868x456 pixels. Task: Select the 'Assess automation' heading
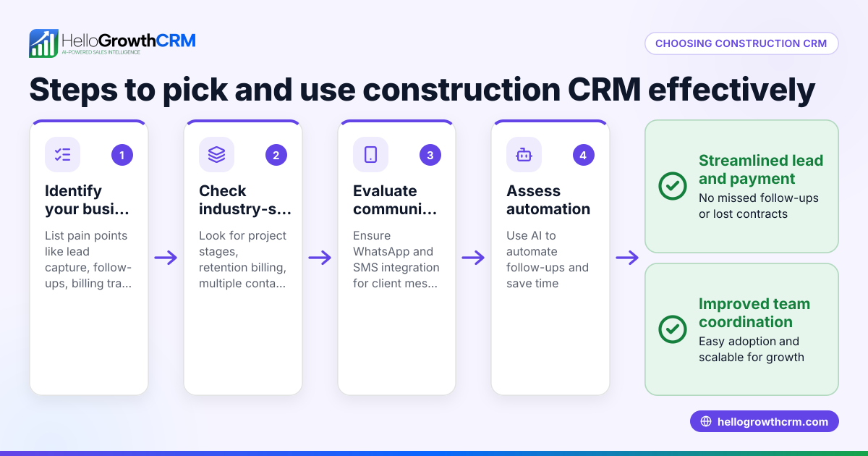tap(548, 200)
